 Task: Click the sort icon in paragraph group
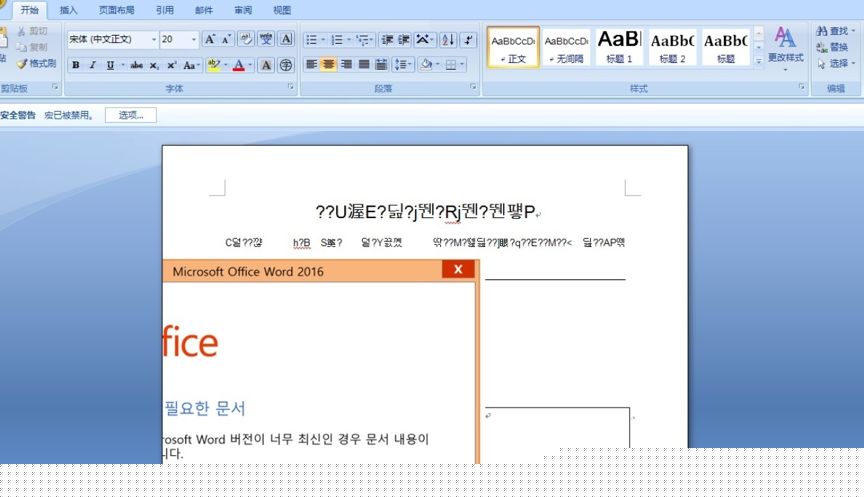point(446,40)
